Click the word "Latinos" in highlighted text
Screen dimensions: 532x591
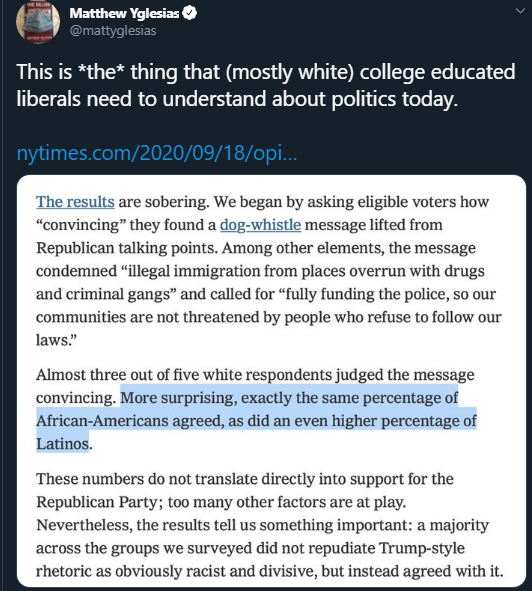point(63,444)
